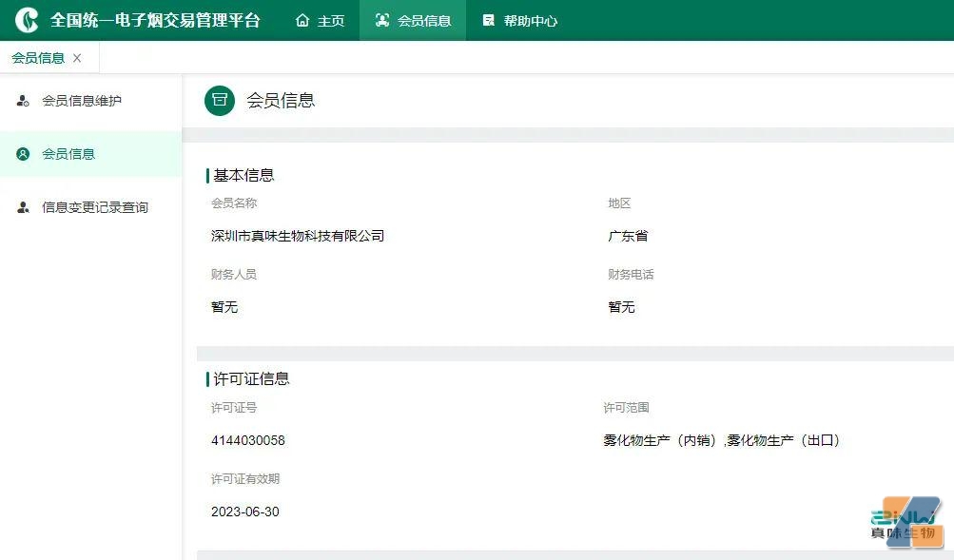Click the 会员信息 sidebar person icon
This screenshot has width=954, height=560.
(x=23, y=154)
